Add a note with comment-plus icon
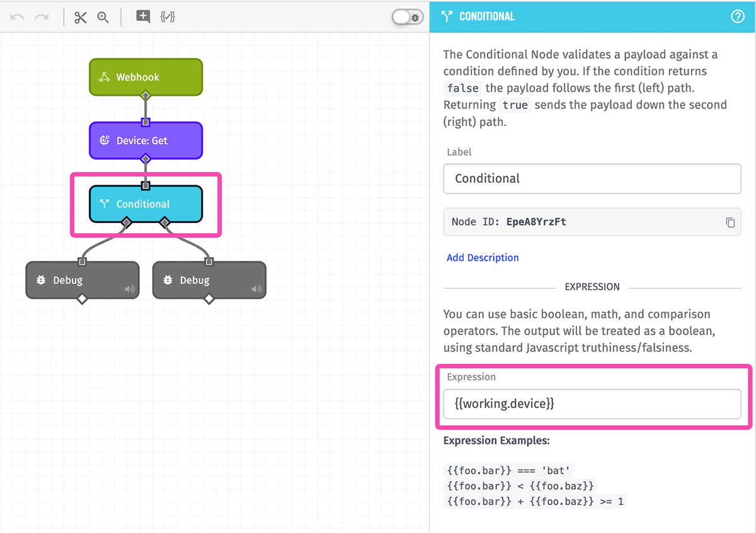 coord(143,17)
